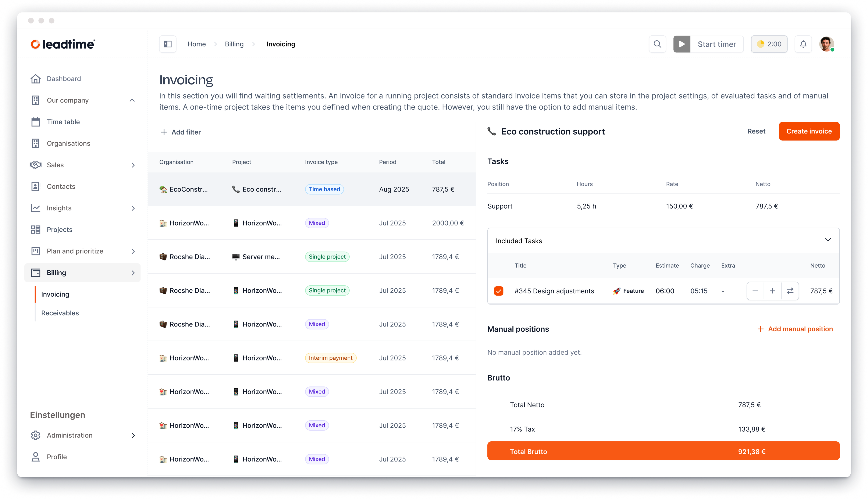Screen dimensions: 868x499
Task: Collapse the Included Tasks panel
Action: point(829,240)
